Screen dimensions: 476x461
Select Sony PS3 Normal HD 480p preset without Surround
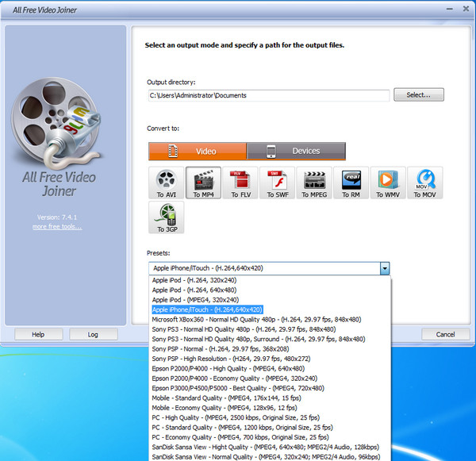[x=270, y=329]
